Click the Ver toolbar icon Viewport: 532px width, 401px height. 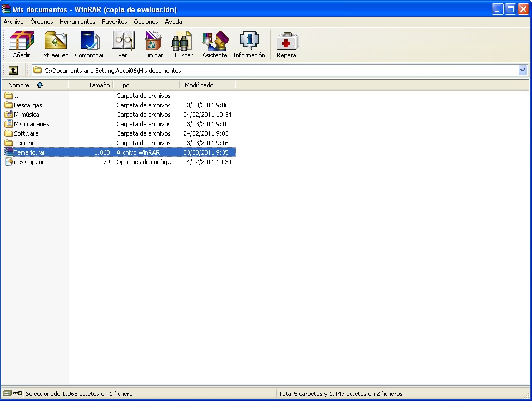point(123,41)
